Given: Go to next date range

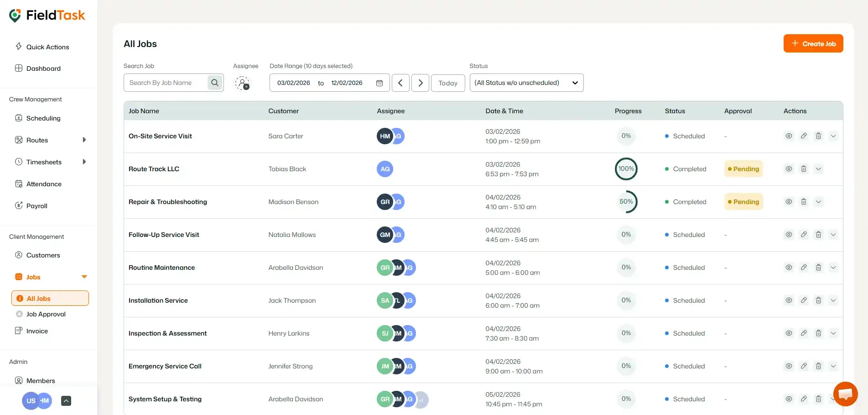Looking at the screenshot, I should click(420, 83).
